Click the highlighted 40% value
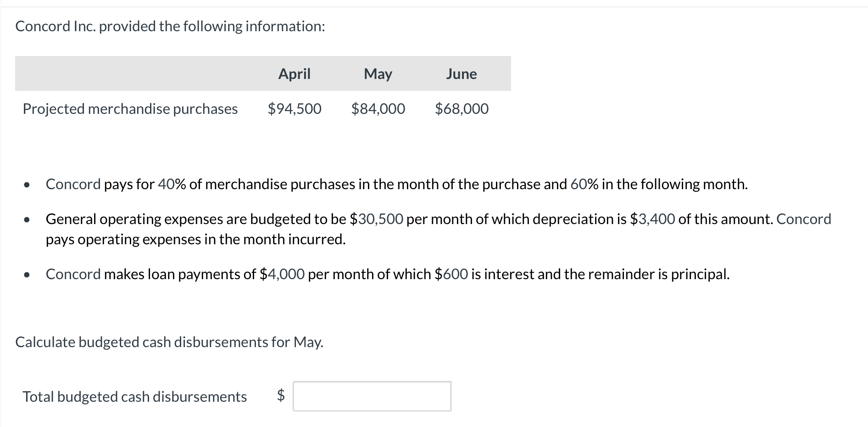The width and height of the screenshot is (868, 427). coord(172,184)
